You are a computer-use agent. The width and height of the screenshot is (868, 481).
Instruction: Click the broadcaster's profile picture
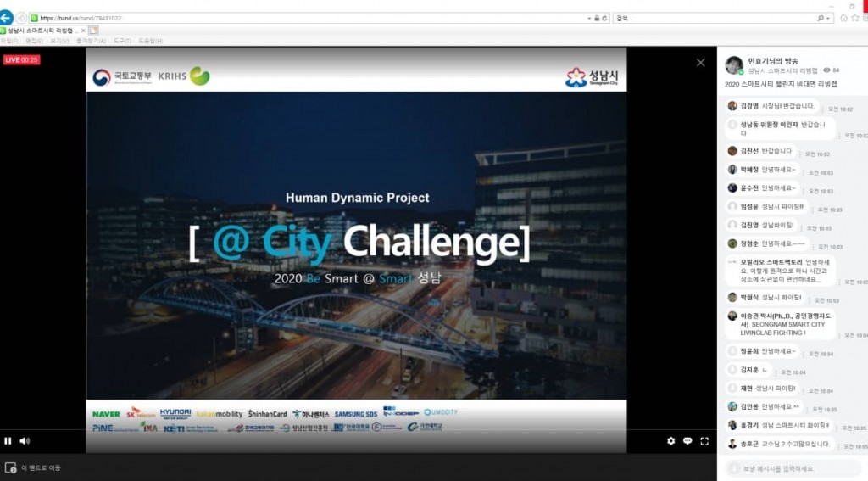click(734, 65)
